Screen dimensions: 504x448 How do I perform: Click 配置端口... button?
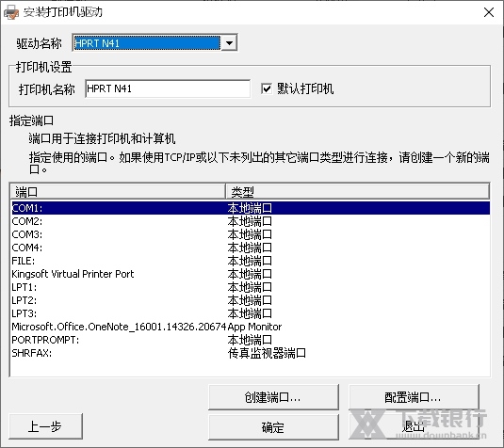[414, 397]
